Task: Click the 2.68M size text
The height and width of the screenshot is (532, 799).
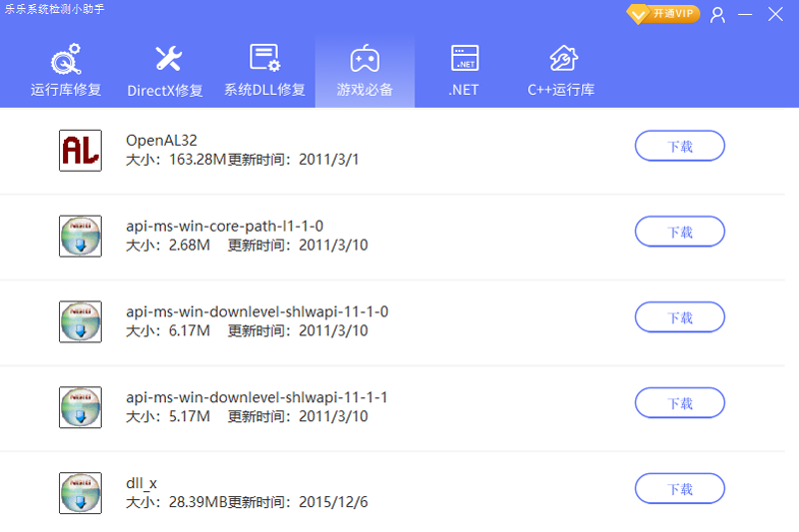Action: pyautogui.click(x=189, y=245)
